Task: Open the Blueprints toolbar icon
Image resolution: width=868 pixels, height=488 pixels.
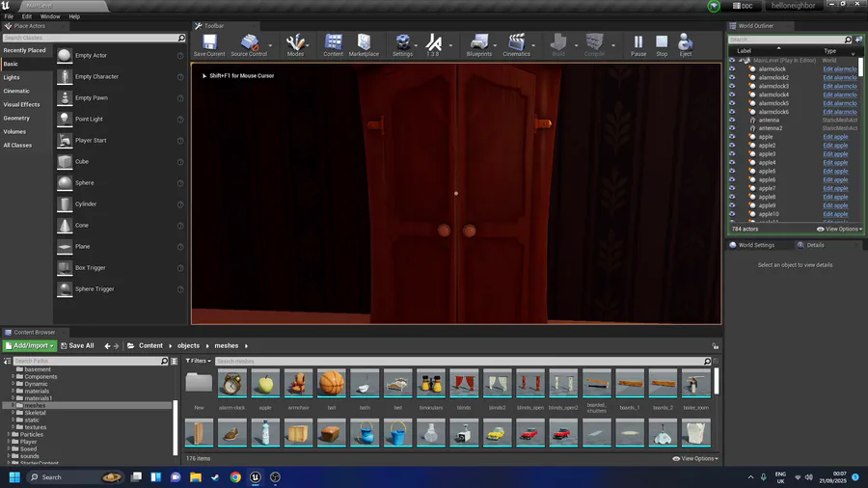Action: 478,44
